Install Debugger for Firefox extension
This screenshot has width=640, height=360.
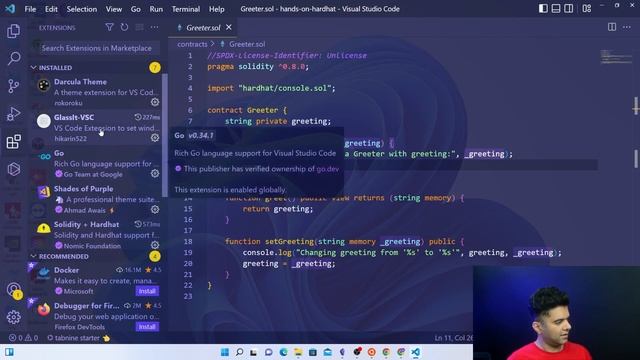147,327
